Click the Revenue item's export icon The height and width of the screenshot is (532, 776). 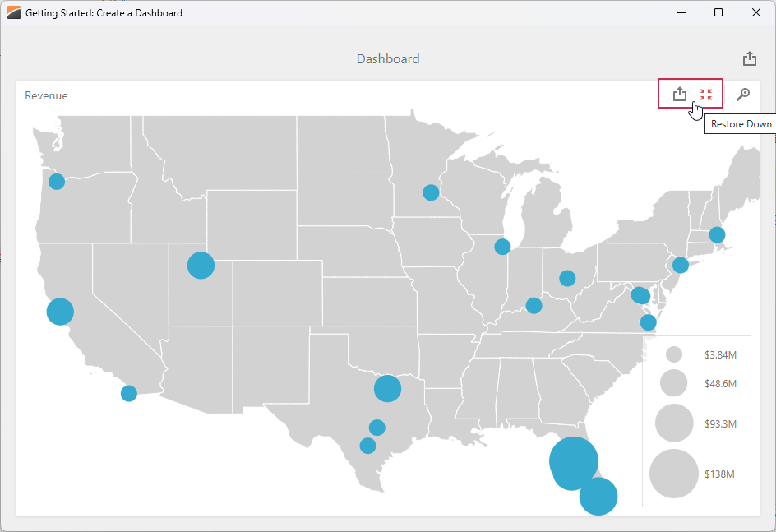pyautogui.click(x=679, y=94)
